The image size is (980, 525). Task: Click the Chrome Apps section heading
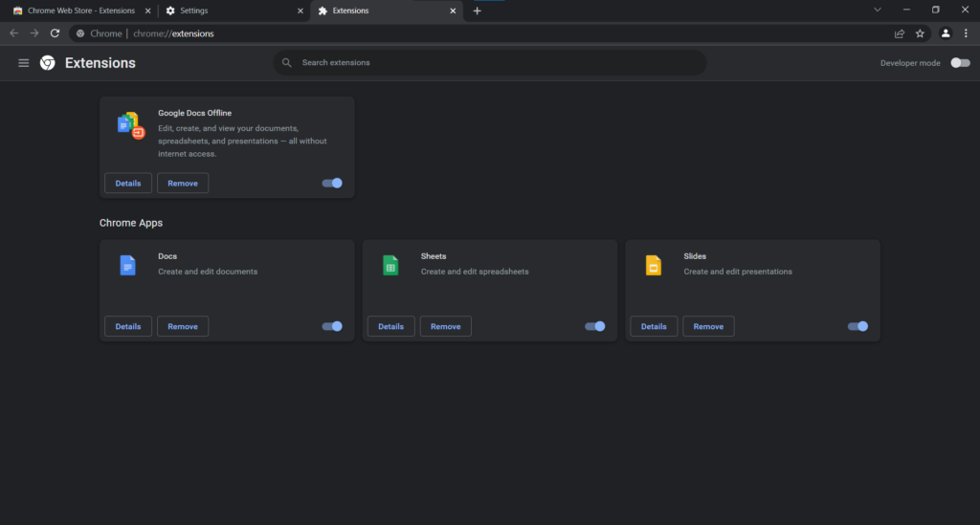(130, 223)
